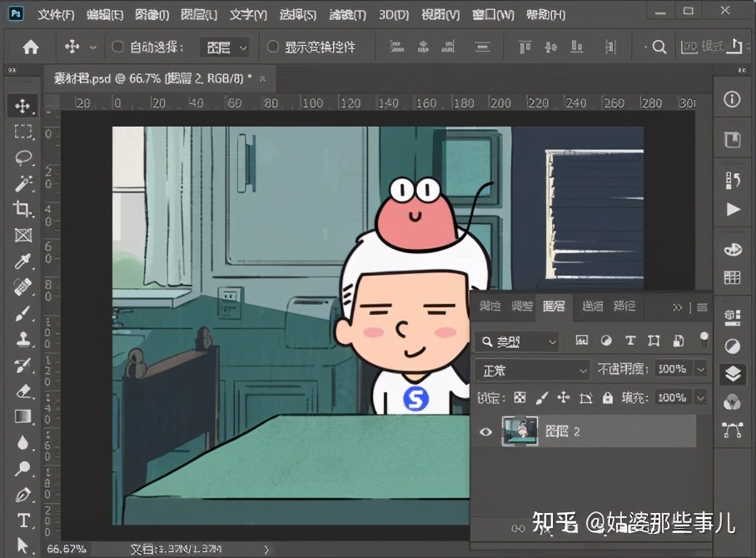Open the 滤镜 menu
Viewport: 756px width, 558px height.
click(x=347, y=14)
